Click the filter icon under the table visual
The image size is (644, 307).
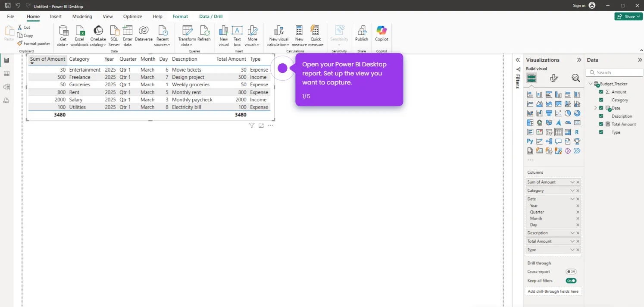coord(252,125)
